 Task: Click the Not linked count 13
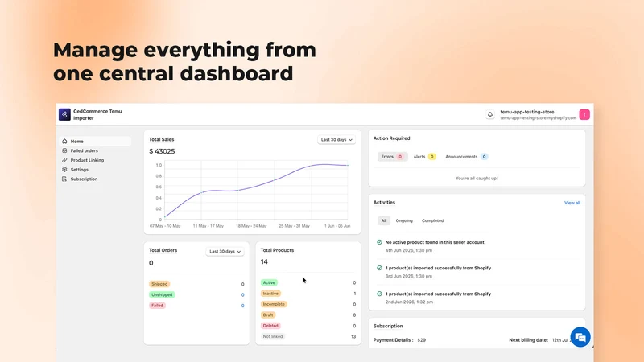(x=353, y=336)
